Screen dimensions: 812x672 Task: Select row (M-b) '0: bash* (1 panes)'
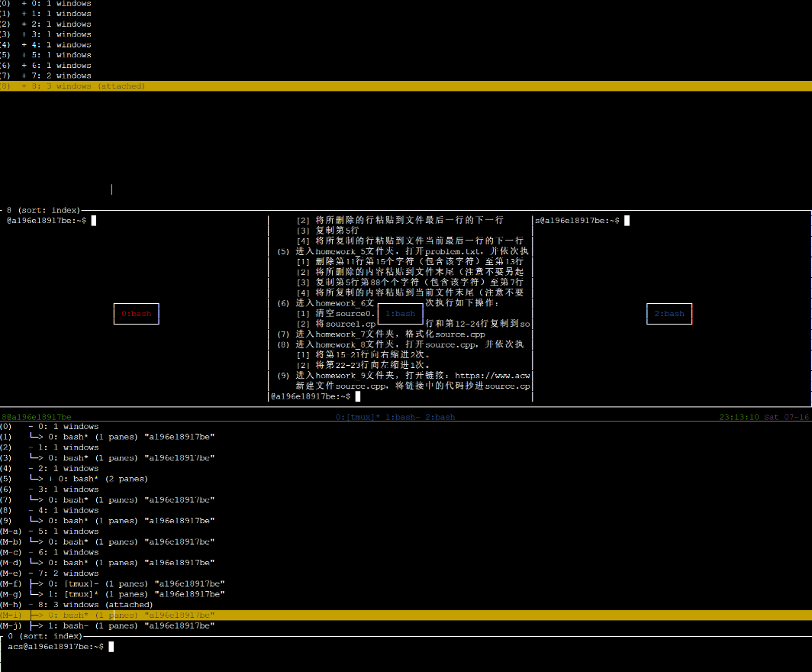click(x=108, y=542)
